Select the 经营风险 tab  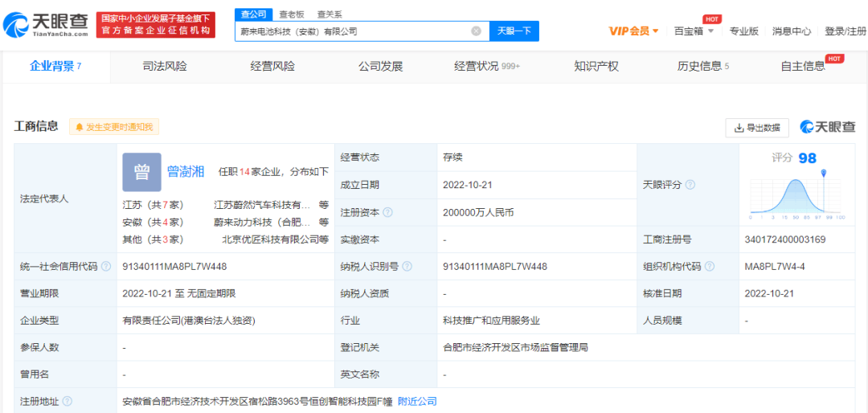(x=273, y=67)
